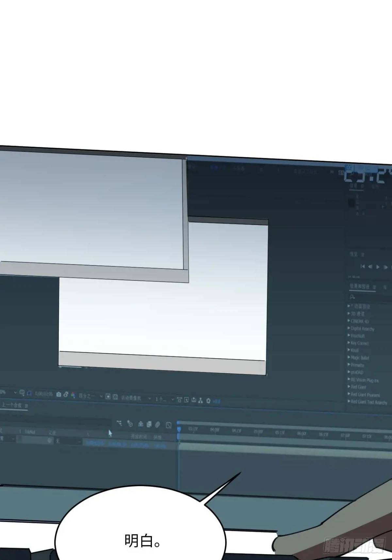Toggle the transparency grid button

[115, 397]
